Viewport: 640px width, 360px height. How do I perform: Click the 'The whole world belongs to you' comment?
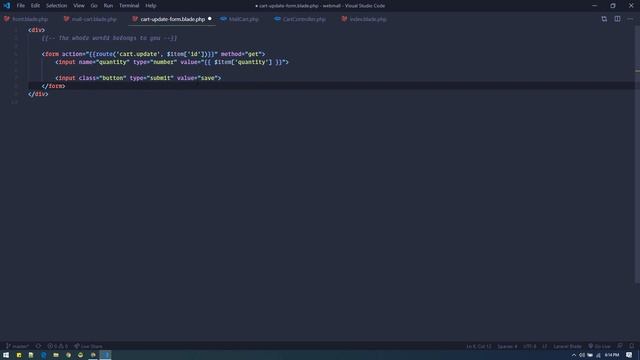[x=109, y=38]
